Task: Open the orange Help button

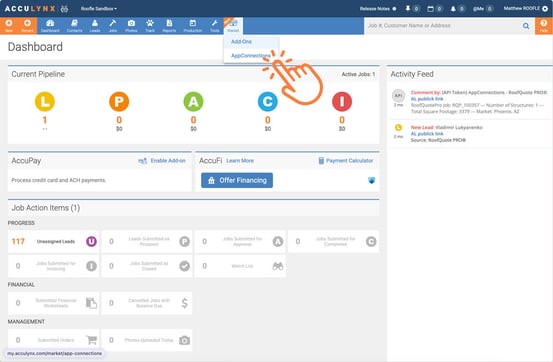Action: (x=544, y=26)
